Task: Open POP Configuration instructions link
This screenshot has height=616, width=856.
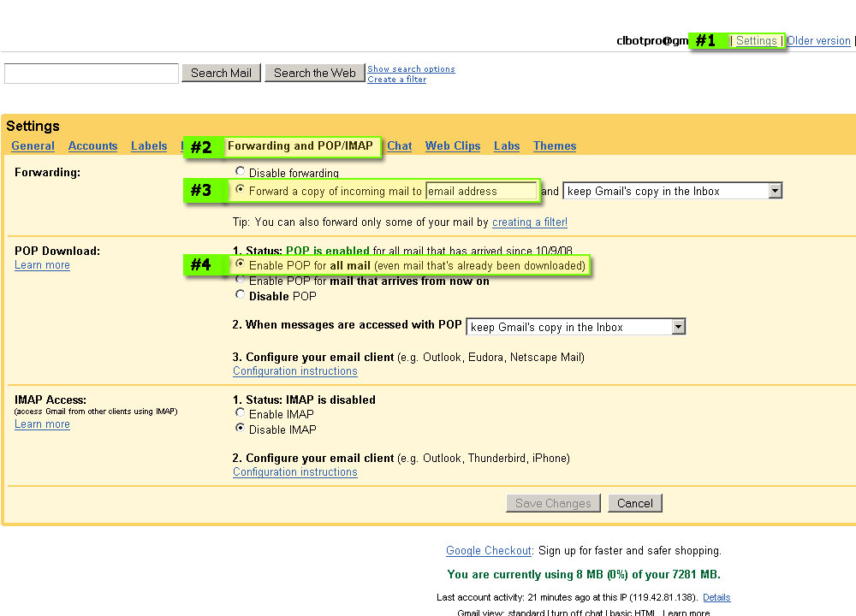Action: (x=295, y=371)
